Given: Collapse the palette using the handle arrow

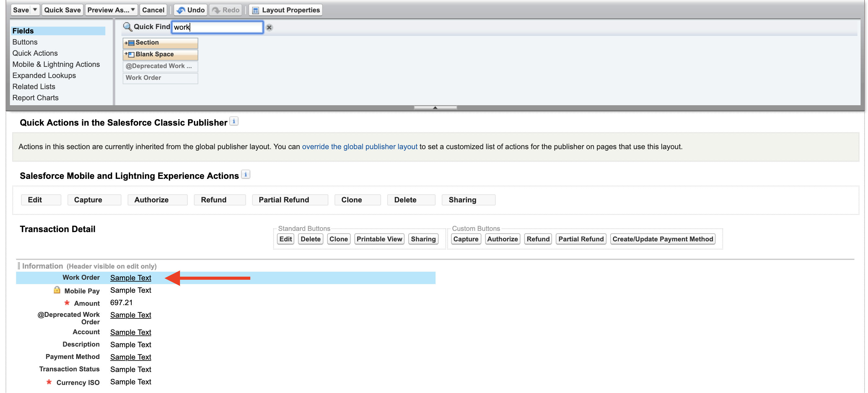Looking at the screenshot, I should (435, 108).
